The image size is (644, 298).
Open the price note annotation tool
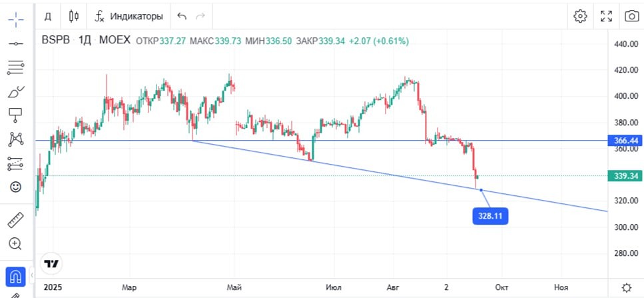pyautogui.click(x=15, y=115)
